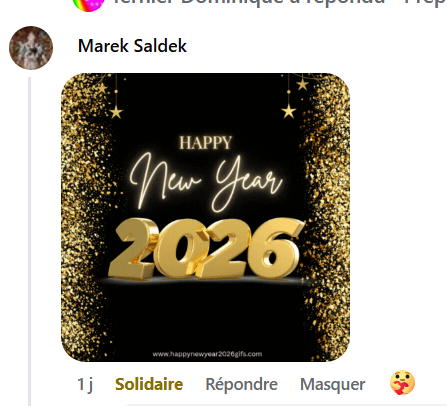Click Répondre to reply to Marek
The image size is (447, 406).
click(x=241, y=384)
